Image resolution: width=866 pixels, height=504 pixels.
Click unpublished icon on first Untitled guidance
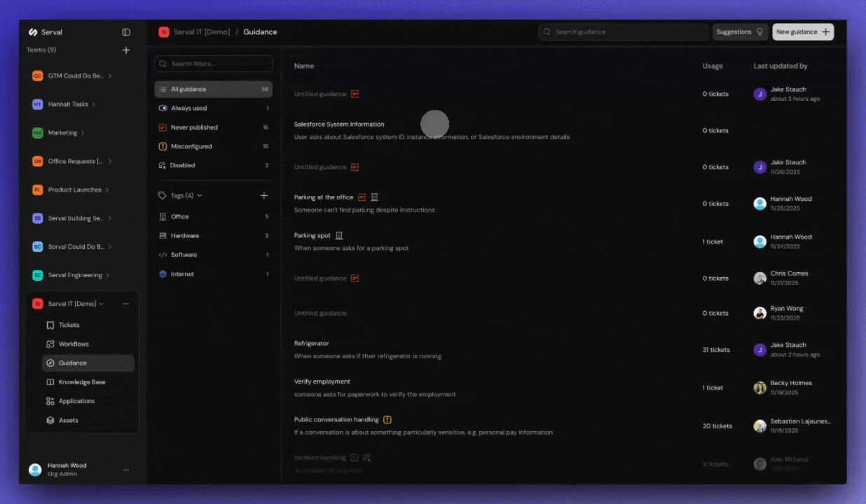click(x=355, y=94)
